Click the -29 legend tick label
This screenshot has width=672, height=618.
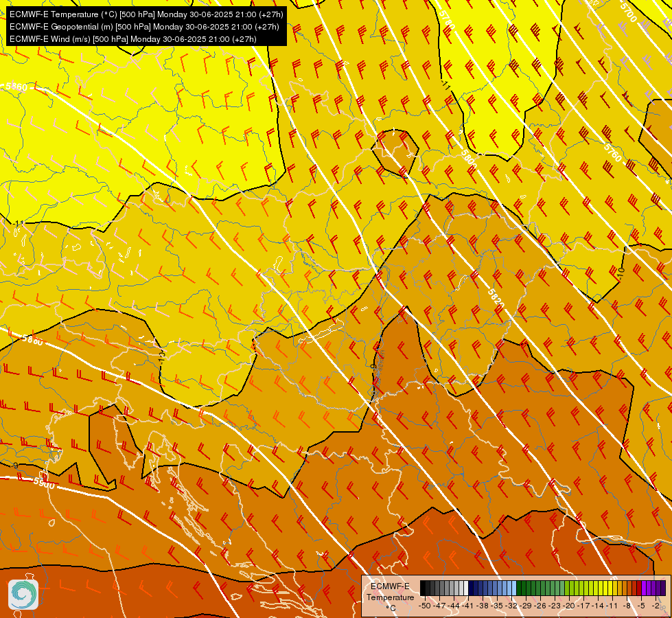pos(526,606)
